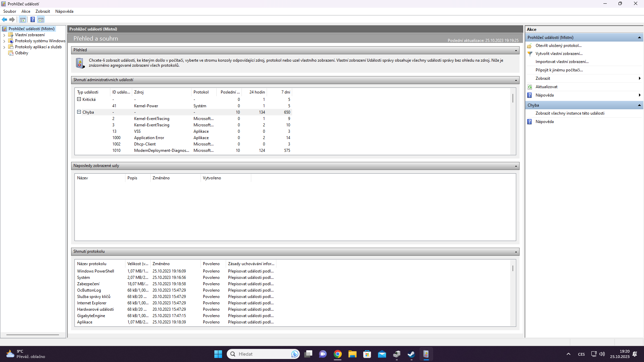Collapse the Chyba event group
The height and width of the screenshot is (362, 644).
[x=79, y=112]
